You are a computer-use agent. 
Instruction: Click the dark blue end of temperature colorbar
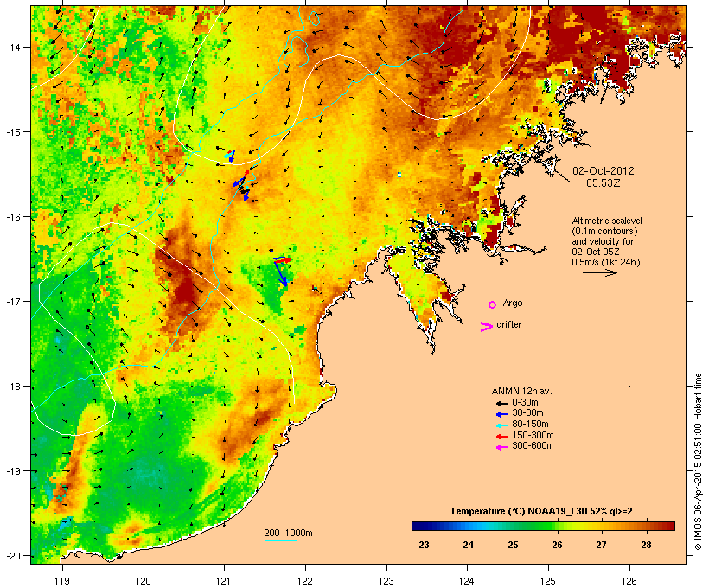pos(418,526)
